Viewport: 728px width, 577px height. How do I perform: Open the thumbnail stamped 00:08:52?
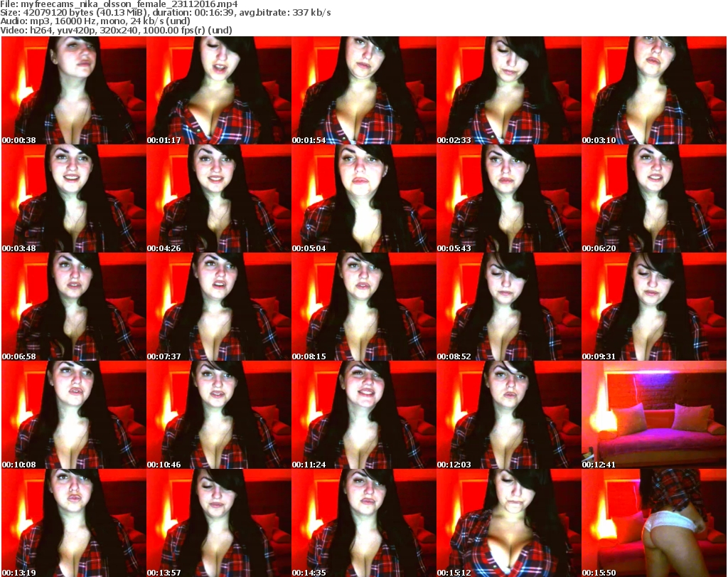click(x=509, y=307)
